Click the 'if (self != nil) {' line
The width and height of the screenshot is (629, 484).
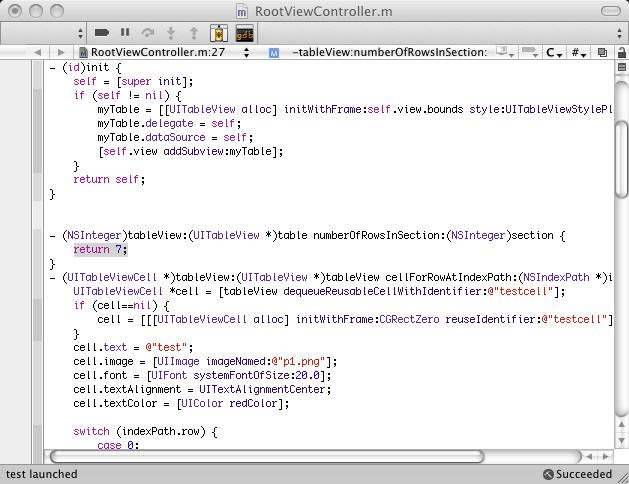click(127, 95)
